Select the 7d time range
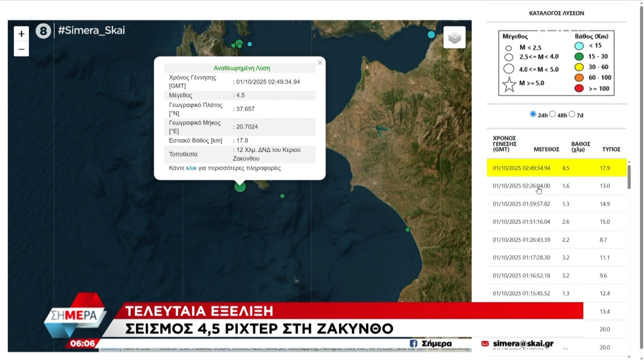The image size is (644, 362). (572, 114)
